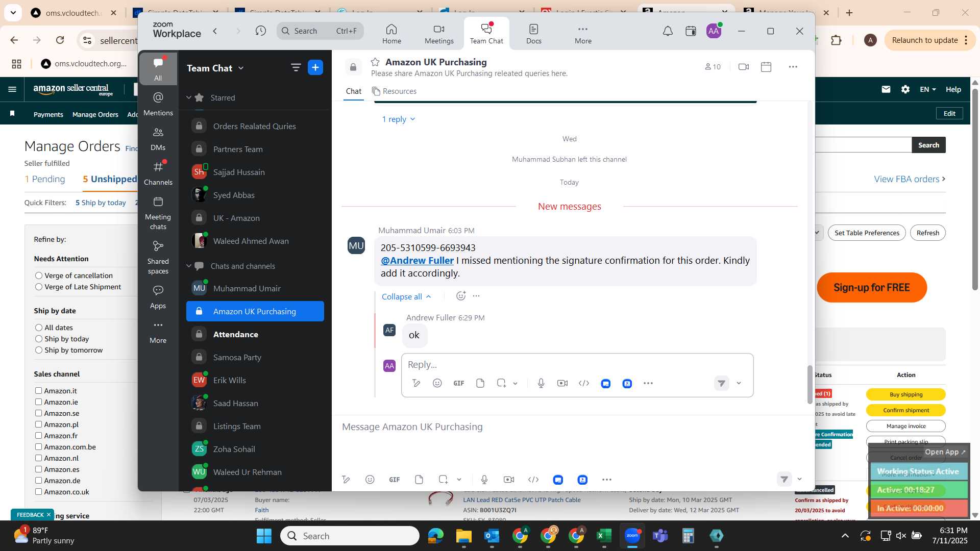This screenshot has width=980, height=551.
Task: Open Excel from the Windows taskbar
Action: 604,536
